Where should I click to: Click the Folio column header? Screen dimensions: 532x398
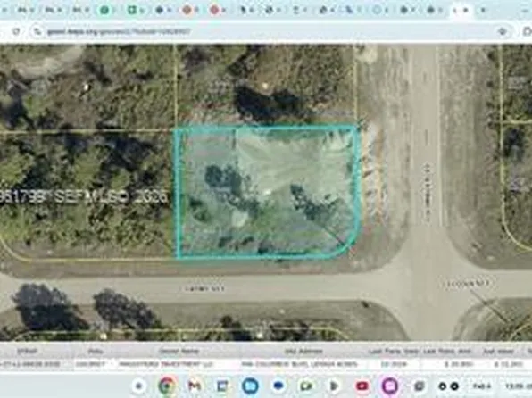[96, 352]
